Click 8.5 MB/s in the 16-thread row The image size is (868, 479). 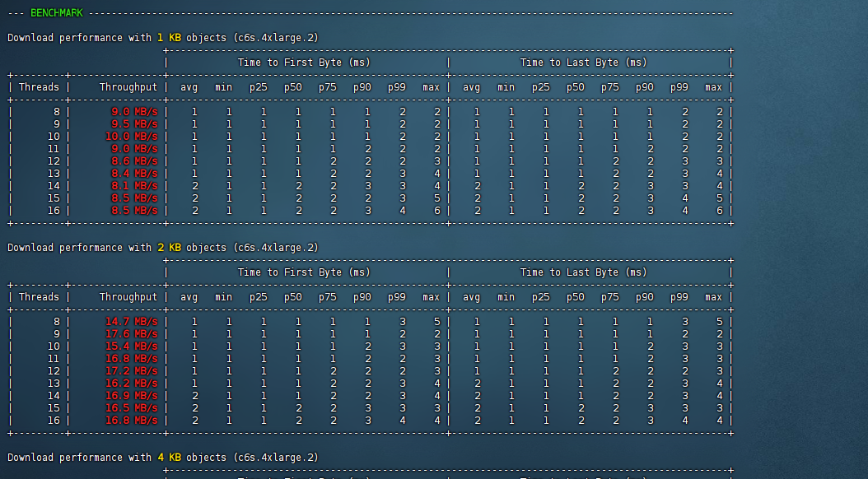[134, 210]
